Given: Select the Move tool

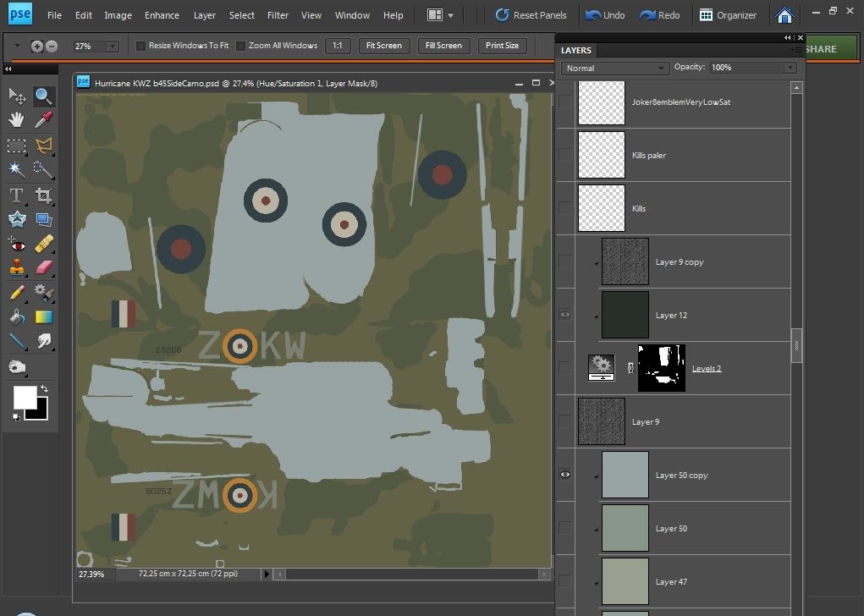Looking at the screenshot, I should click(16, 96).
